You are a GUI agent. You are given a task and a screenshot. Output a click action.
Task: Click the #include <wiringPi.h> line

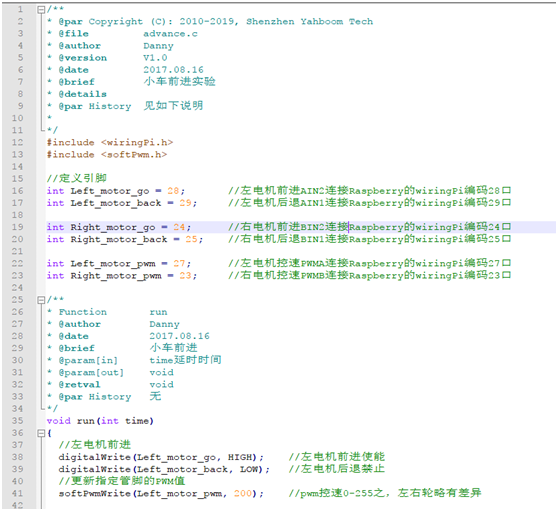click(x=110, y=142)
